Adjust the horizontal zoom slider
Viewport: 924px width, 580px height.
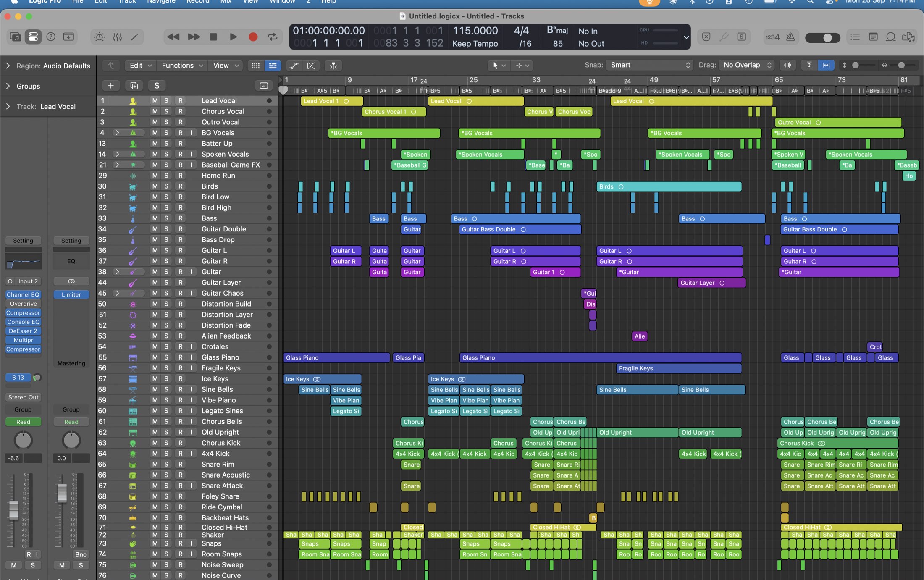point(901,65)
